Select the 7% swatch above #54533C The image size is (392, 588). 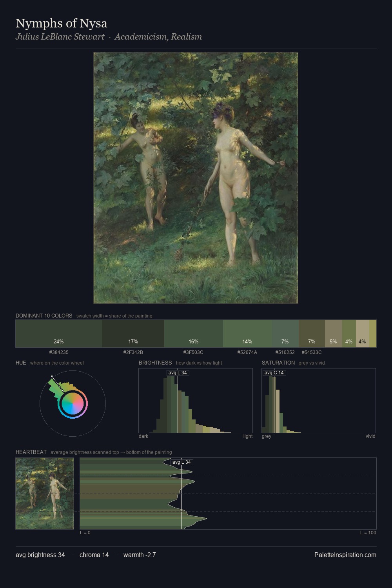coord(312,334)
